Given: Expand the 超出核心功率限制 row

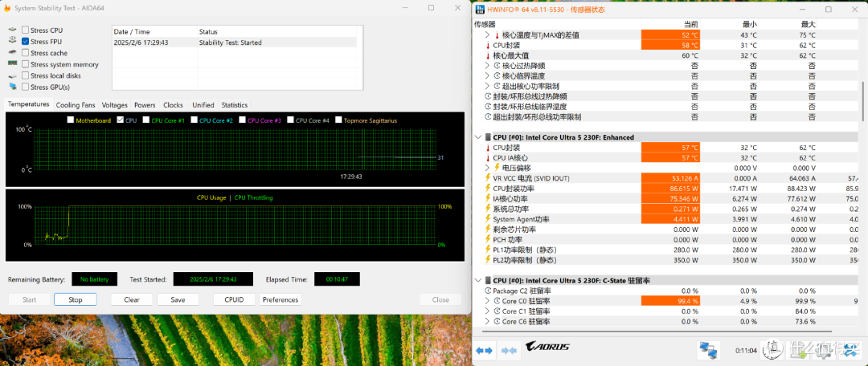Looking at the screenshot, I should pos(487,86).
